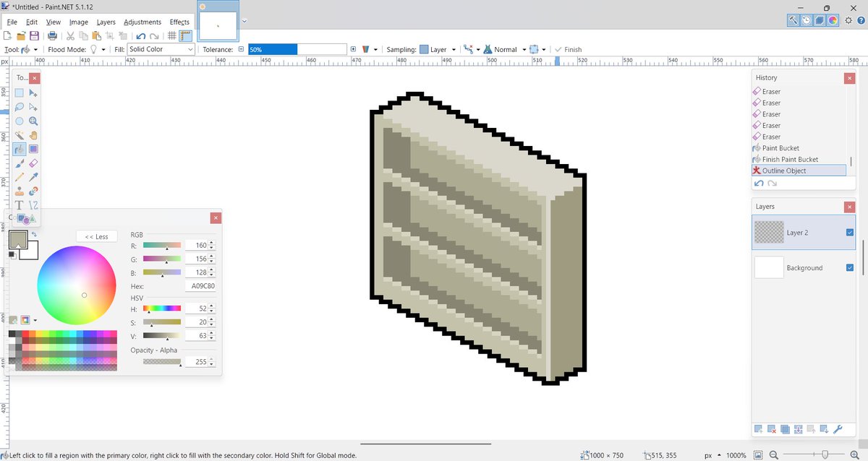This screenshot has width=868, height=461.
Task: Click the primary color swatch
Action: coord(18,239)
